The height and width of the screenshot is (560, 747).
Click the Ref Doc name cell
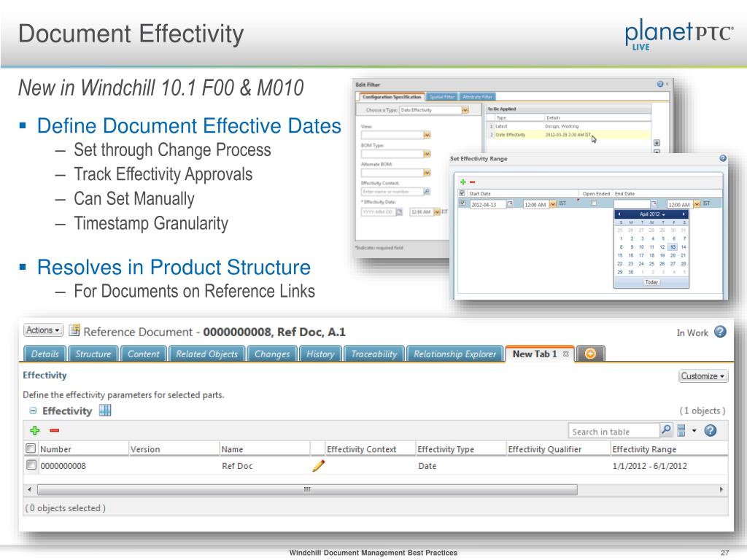click(x=237, y=466)
